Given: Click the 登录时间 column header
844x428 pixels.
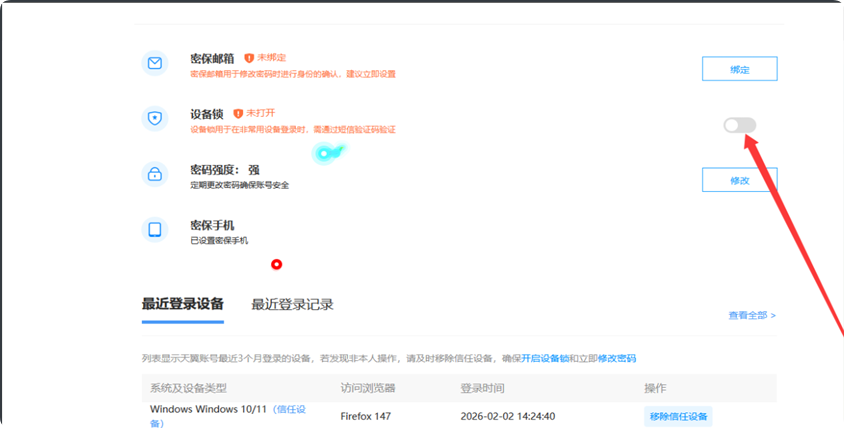Looking at the screenshot, I should point(482,388).
